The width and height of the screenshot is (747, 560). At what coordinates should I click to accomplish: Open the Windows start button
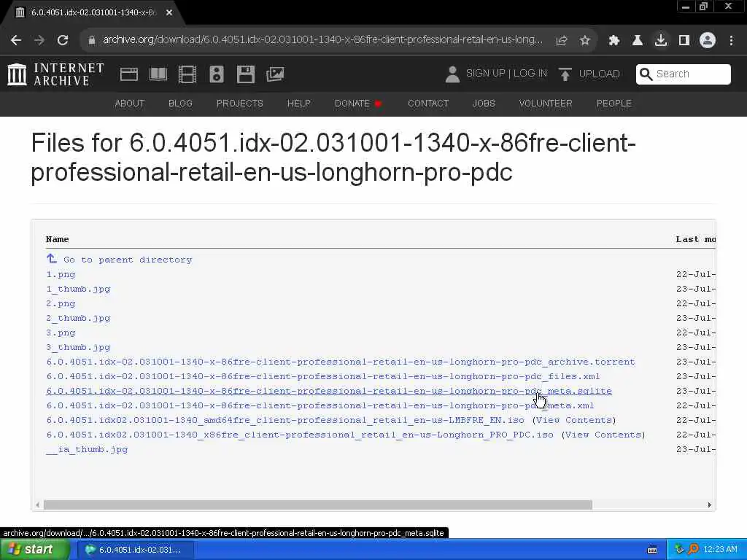pyautogui.click(x=34, y=550)
